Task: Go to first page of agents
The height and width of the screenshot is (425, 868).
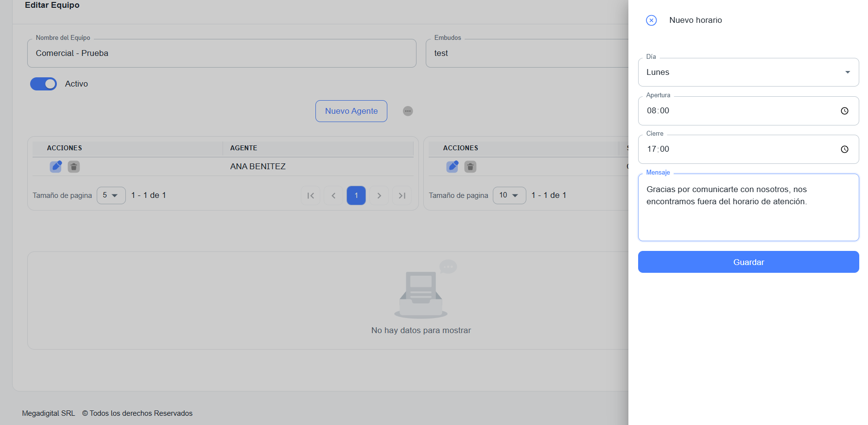Action: [311, 195]
